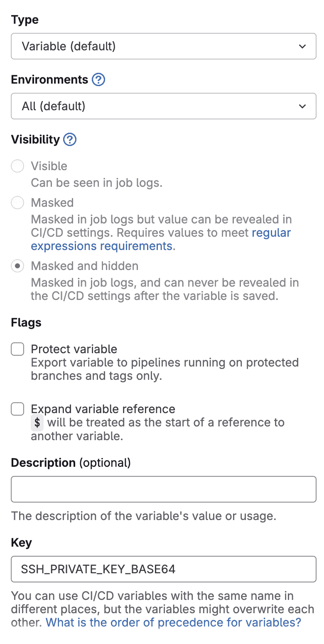The image size is (324, 644).
Task: Open the Environments dropdown showing All (default)
Action: click(x=162, y=106)
